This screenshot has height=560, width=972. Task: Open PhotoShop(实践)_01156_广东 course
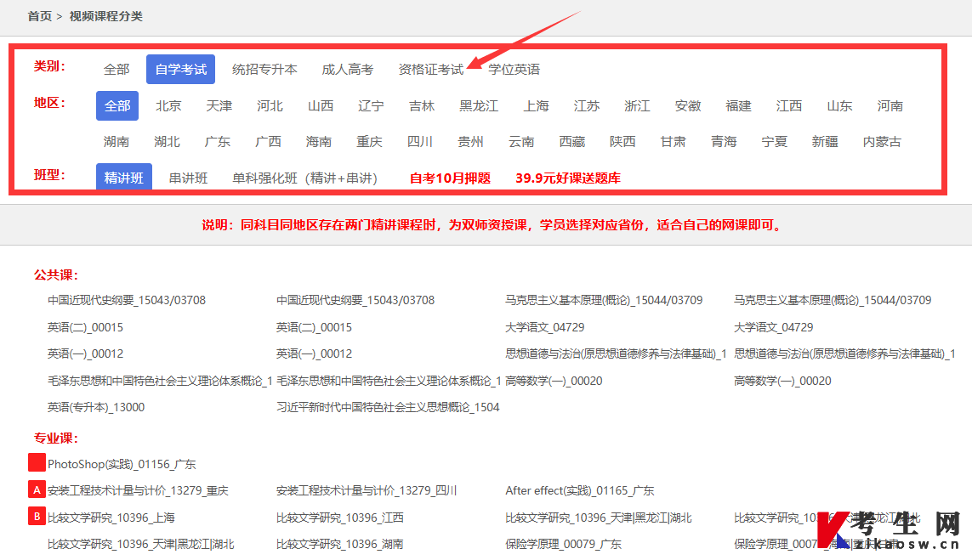click(122, 464)
